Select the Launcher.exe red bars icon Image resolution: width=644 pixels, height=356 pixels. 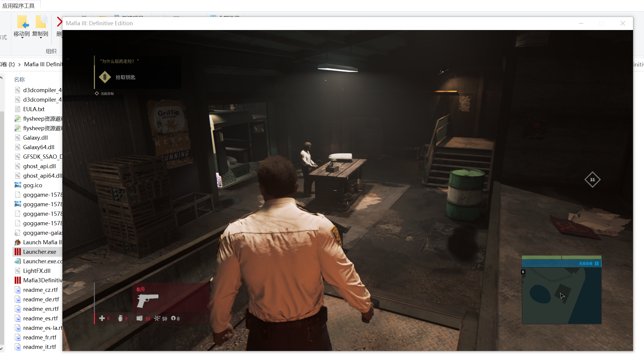coord(18,252)
